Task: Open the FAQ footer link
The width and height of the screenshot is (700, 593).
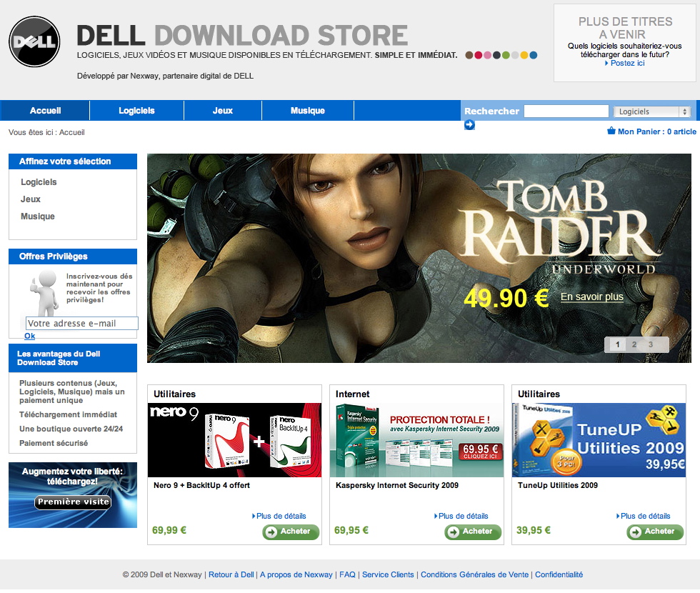Action: 347,574
